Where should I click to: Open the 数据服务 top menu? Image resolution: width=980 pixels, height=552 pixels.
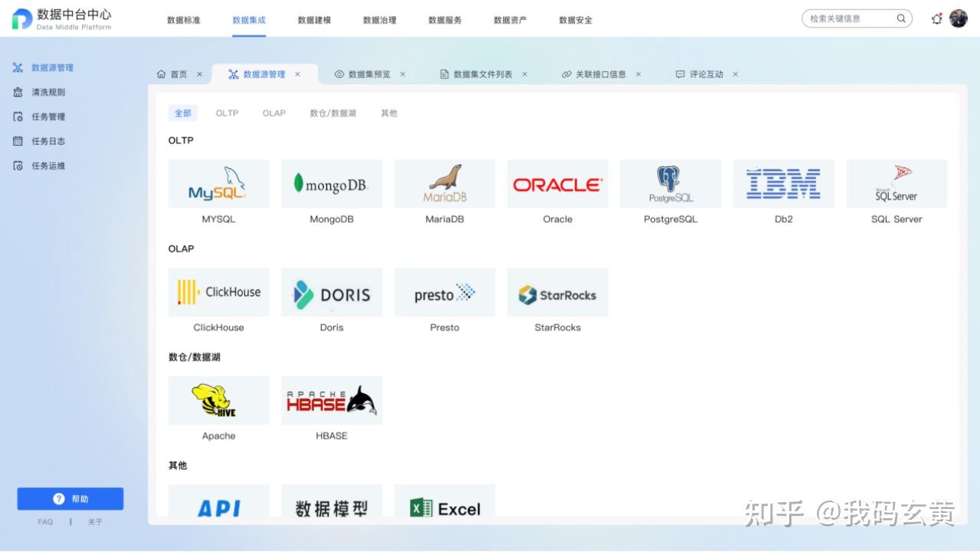click(445, 20)
